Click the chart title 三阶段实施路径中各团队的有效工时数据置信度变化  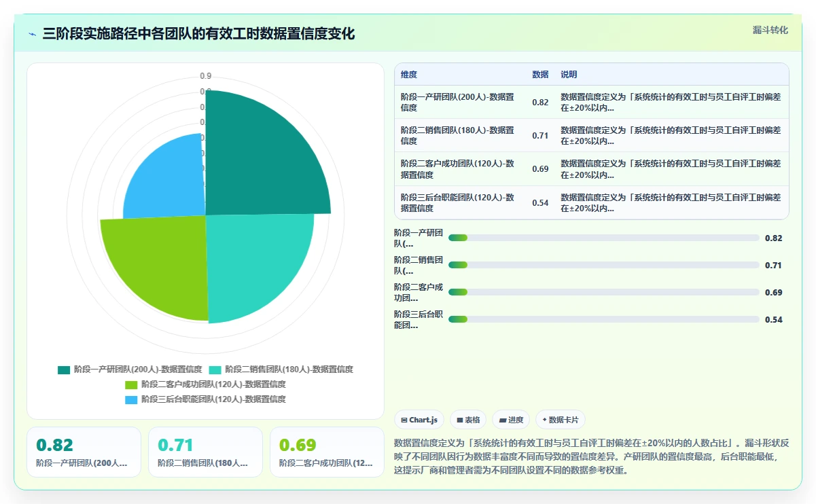point(198,34)
